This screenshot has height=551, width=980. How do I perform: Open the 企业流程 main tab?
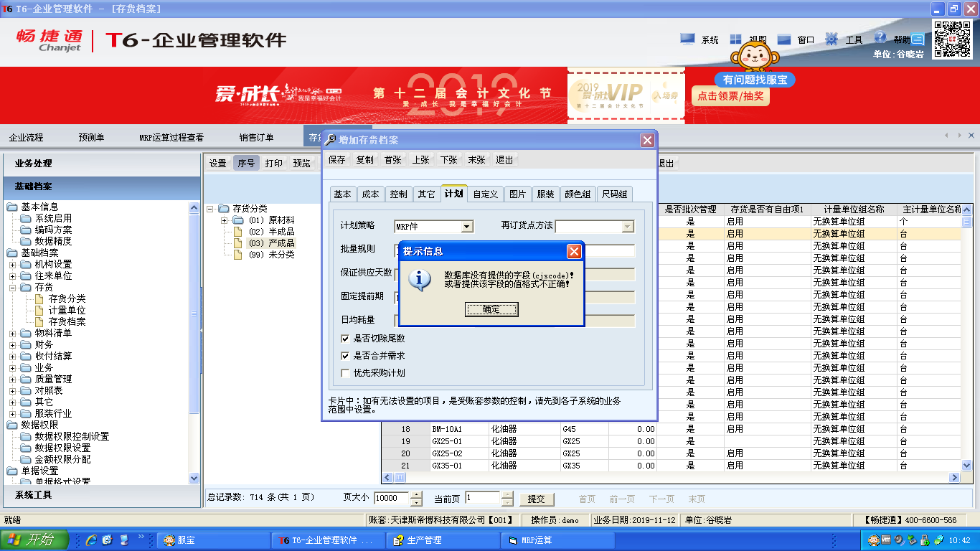(26, 138)
